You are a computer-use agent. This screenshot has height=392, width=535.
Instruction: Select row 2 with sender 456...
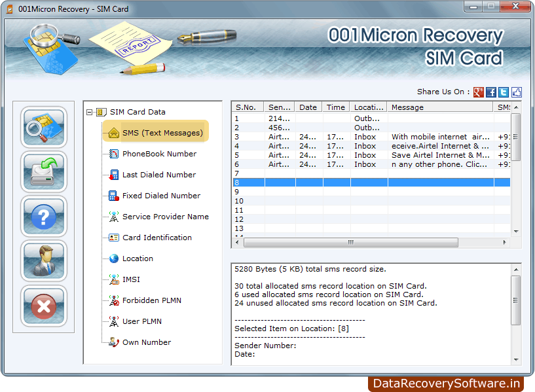371,128
